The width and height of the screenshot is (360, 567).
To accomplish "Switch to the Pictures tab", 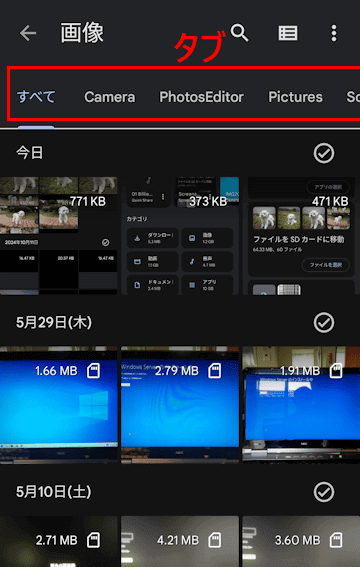I will [x=295, y=97].
